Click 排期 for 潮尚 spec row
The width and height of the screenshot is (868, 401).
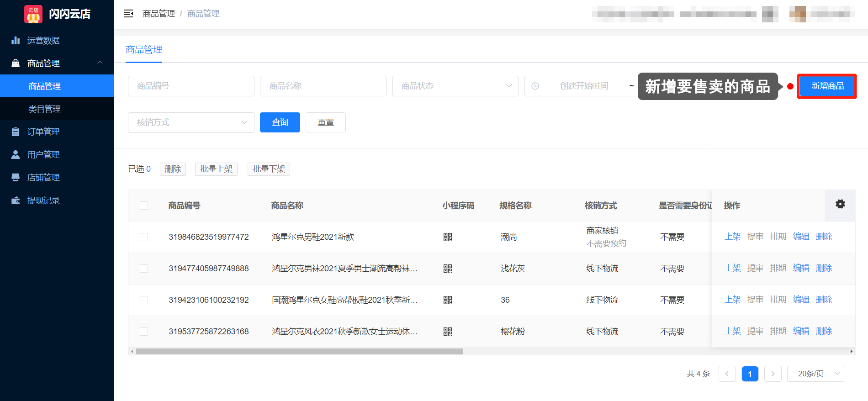click(778, 237)
